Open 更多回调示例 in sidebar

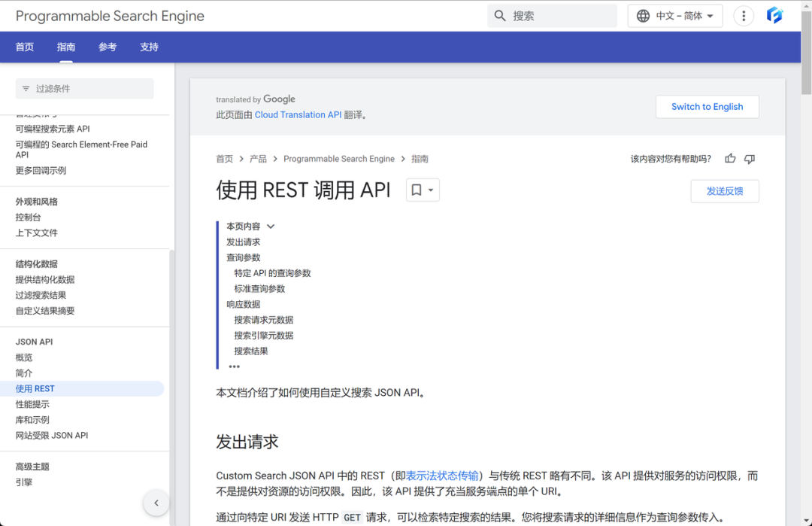click(41, 171)
